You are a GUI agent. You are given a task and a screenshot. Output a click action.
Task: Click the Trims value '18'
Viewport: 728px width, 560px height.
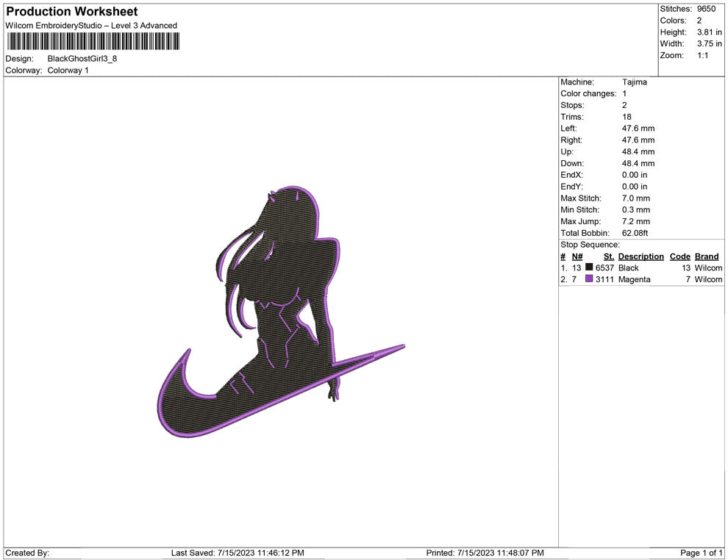627,117
